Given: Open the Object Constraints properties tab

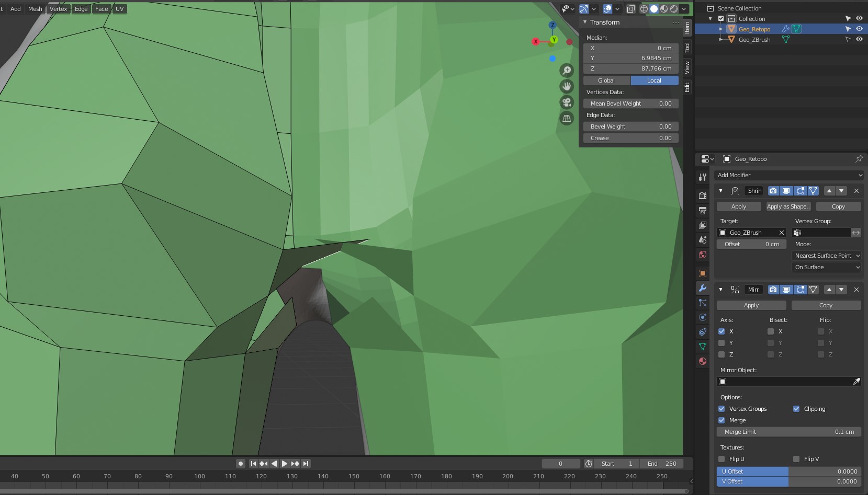Looking at the screenshot, I should [703, 332].
